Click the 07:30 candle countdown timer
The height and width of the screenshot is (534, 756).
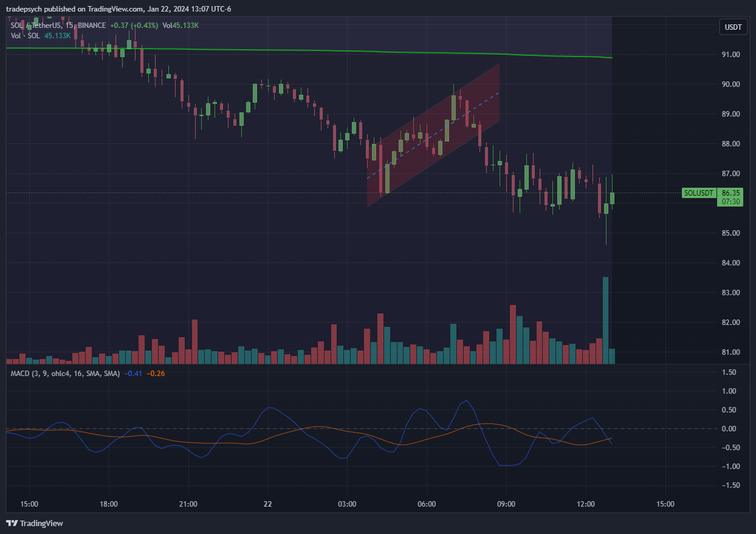pos(730,202)
